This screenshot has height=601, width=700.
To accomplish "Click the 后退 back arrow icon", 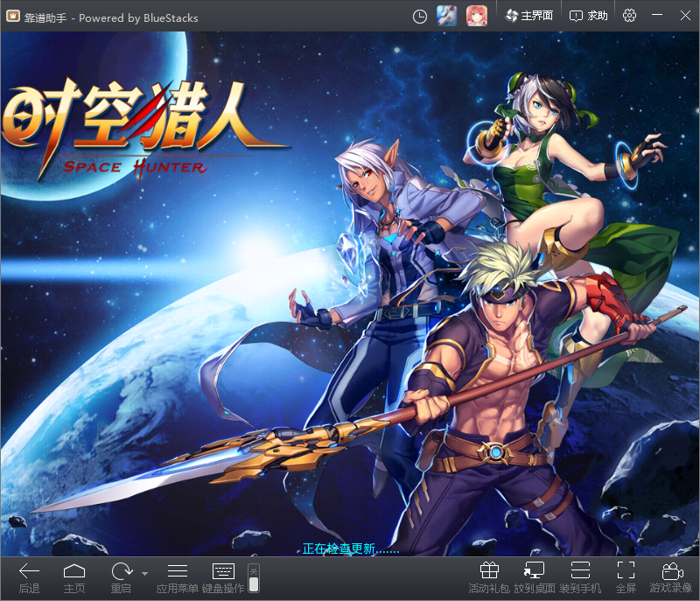I will pos(29,572).
